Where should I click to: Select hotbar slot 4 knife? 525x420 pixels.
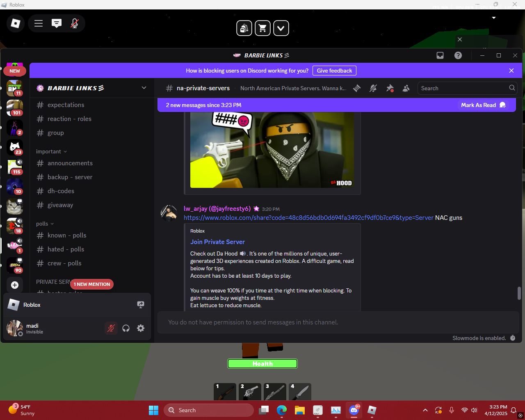pos(300,392)
